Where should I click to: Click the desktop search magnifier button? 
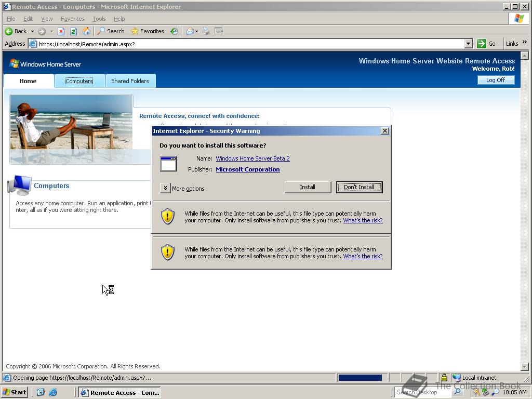pyautogui.click(x=457, y=392)
